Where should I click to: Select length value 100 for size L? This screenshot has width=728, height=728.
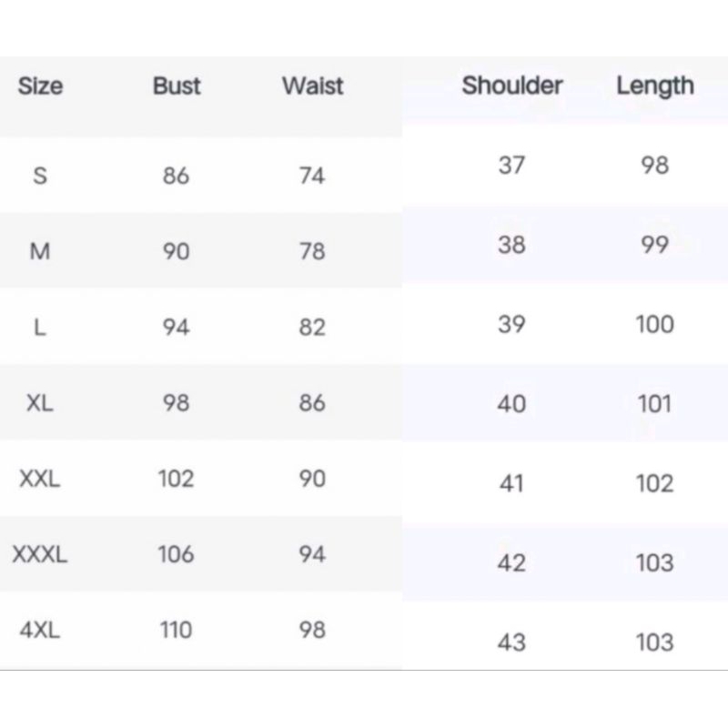pyautogui.click(x=654, y=325)
